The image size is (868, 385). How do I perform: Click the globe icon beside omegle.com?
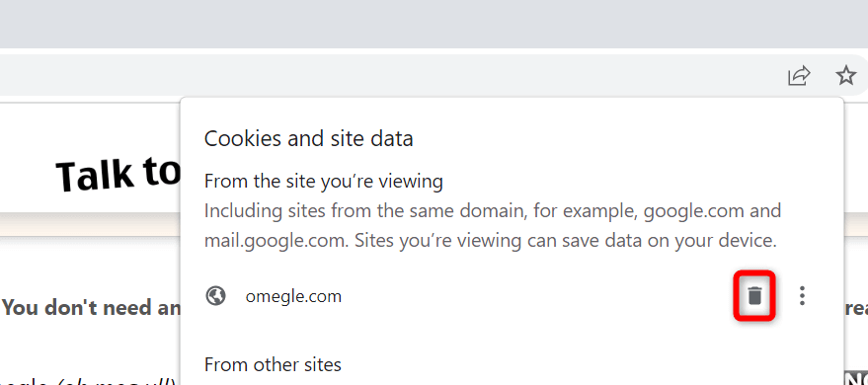pyautogui.click(x=215, y=296)
